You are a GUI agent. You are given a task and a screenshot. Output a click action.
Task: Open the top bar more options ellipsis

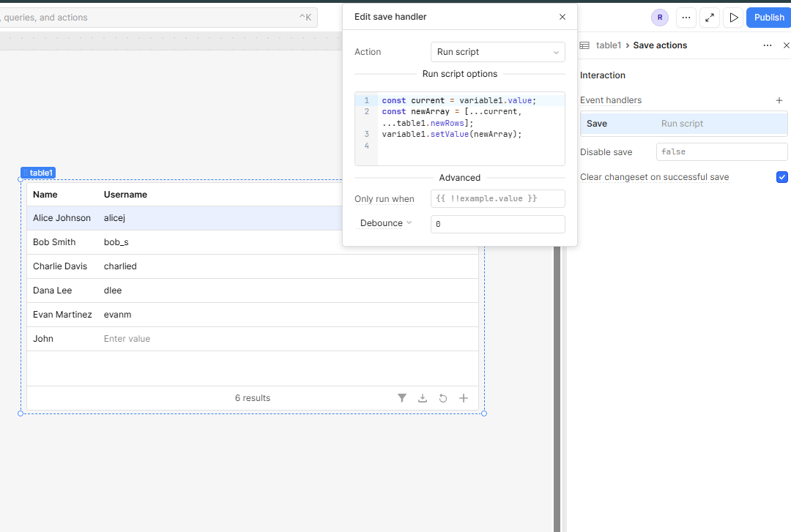pyautogui.click(x=686, y=18)
